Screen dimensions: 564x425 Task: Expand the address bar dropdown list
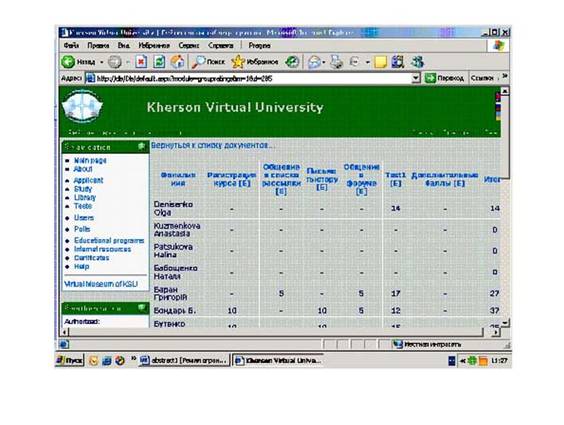416,78
